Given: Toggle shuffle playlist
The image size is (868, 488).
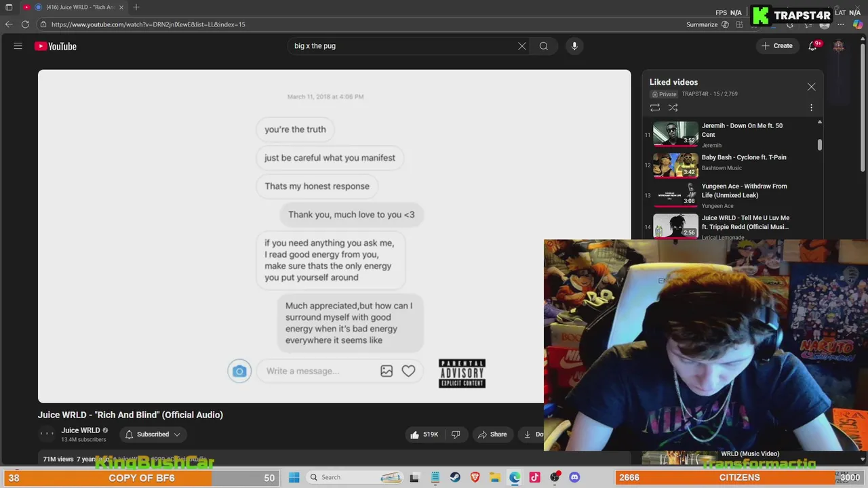Looking at the screenshot, I should [x=673, y=108].
